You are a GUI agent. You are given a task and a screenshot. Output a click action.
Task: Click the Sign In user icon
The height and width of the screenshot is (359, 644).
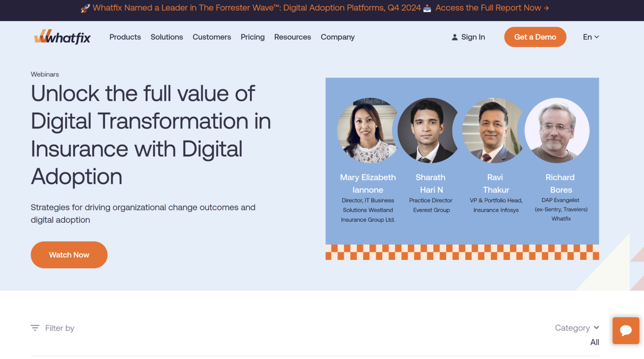[455, 37]
